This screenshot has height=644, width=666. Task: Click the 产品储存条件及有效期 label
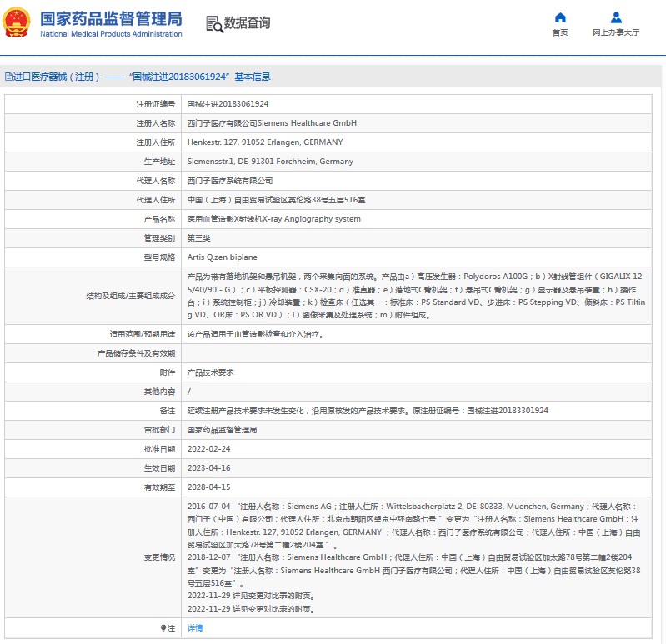click(136, 353)
